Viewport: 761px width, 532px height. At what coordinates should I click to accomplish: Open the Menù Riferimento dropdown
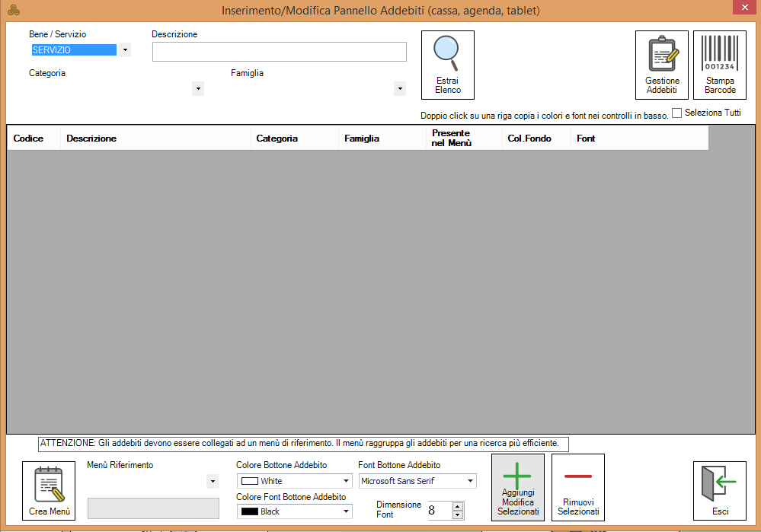[x=212, y=481]
